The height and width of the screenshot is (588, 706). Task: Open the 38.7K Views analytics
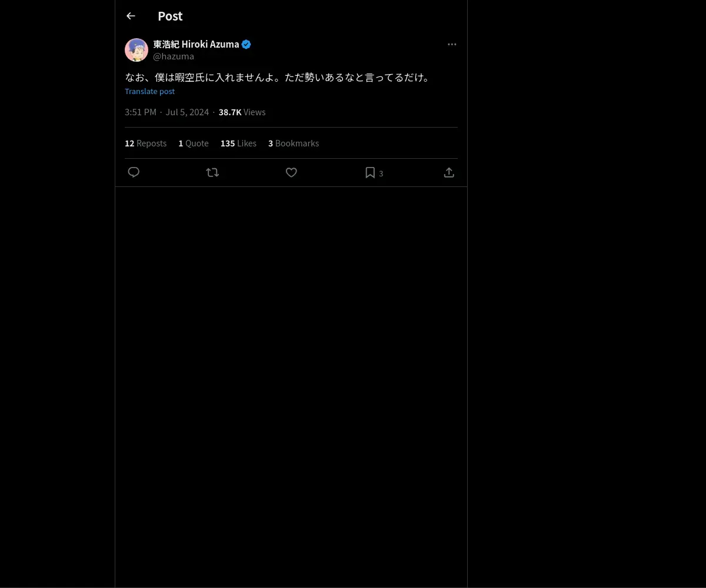(242, 112)
